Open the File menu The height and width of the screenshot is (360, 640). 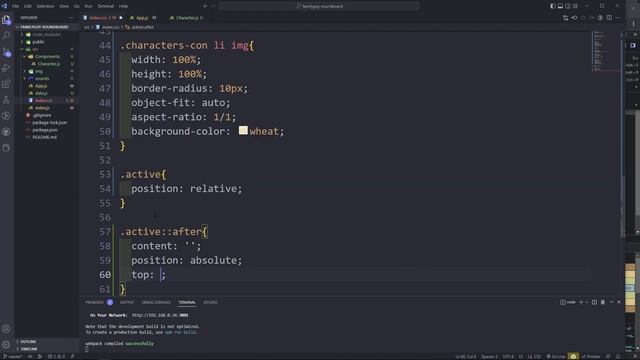(x=16, y=6)
